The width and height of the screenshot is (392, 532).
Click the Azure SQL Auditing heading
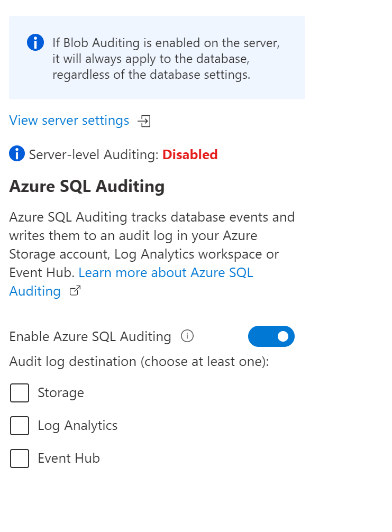tap(87, 187)
